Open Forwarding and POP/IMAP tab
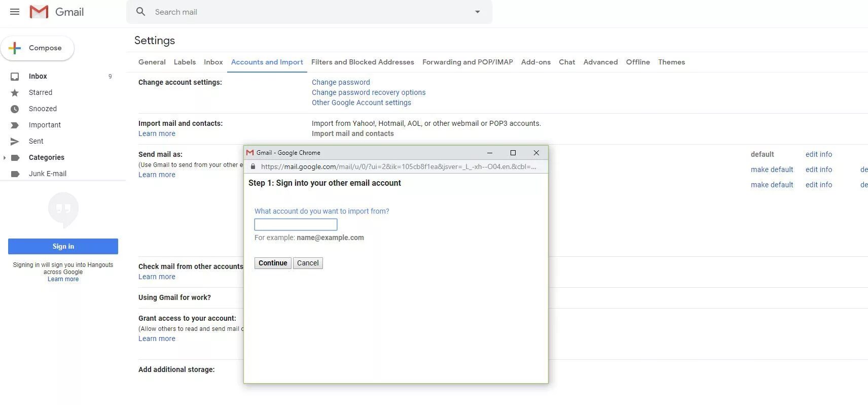The width and height of the screenshot is (868, 405). (467, 62)
